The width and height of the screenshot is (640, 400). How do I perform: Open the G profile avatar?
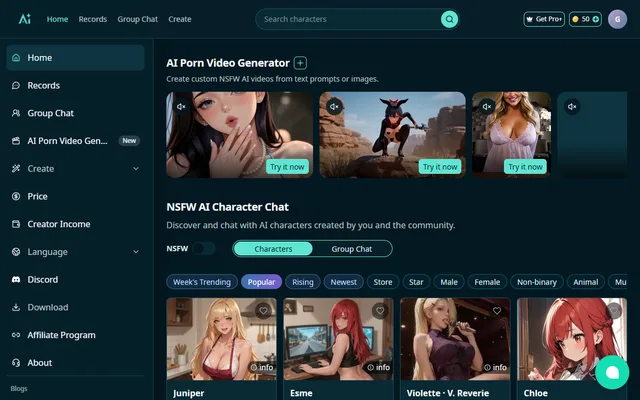pos(617,19)
